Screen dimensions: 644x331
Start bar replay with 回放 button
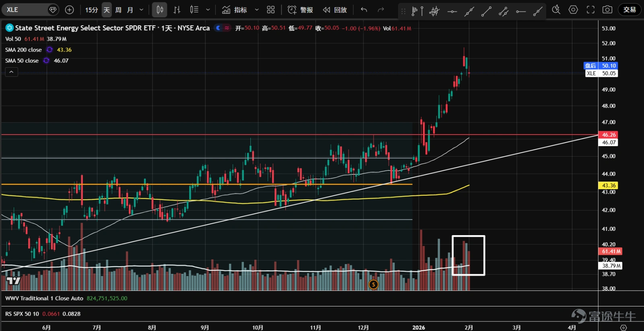(x=335, y=10)
